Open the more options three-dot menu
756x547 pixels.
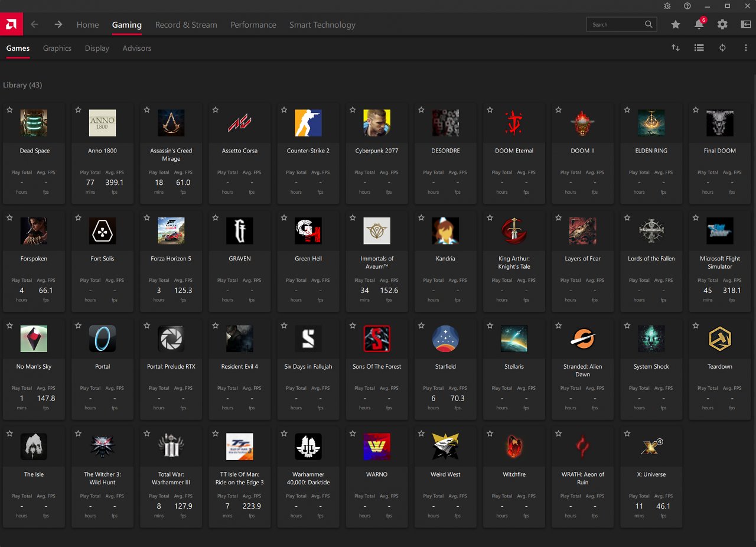pyautogui.click(x=746, y=48)
